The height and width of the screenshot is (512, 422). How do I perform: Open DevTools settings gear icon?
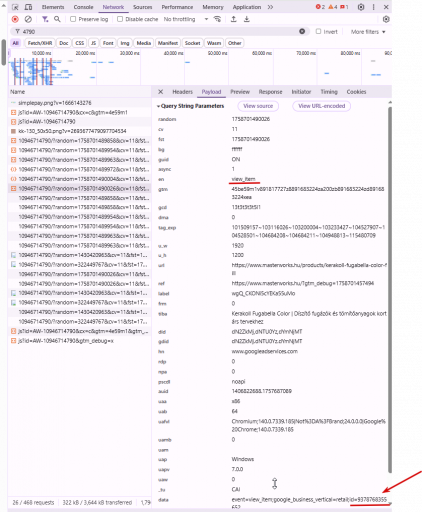tap(361, 7)
